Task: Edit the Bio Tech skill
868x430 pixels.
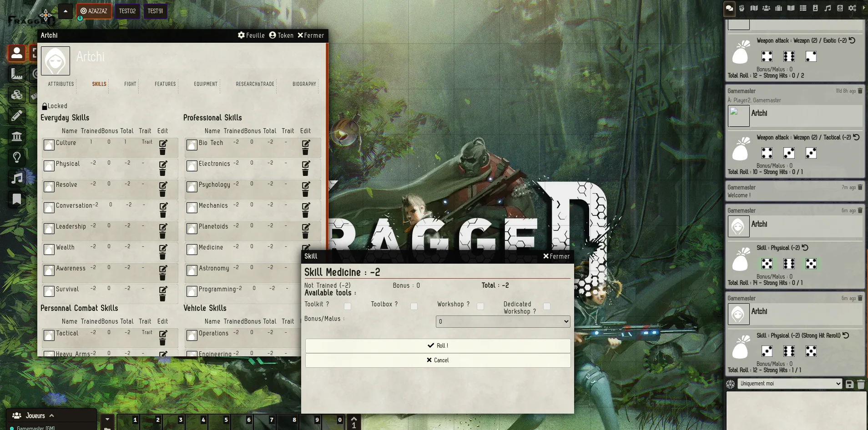Action: point(306,143)
